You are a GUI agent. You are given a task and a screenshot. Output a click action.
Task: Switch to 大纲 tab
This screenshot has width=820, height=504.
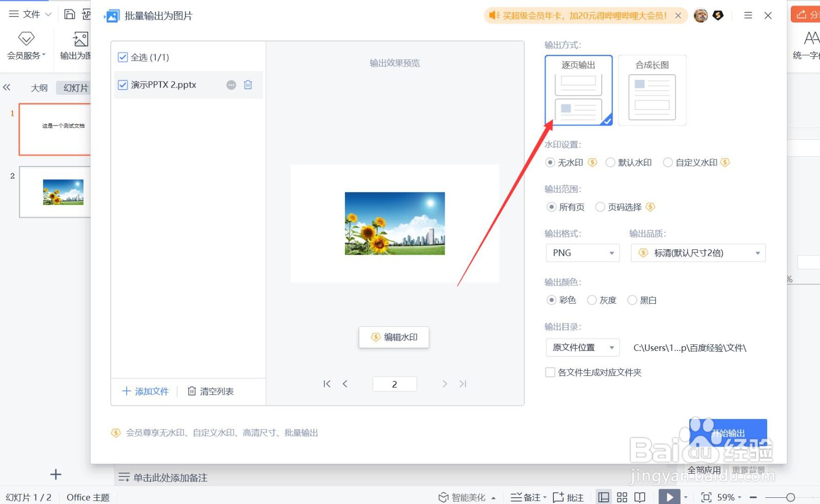point(39,88)
